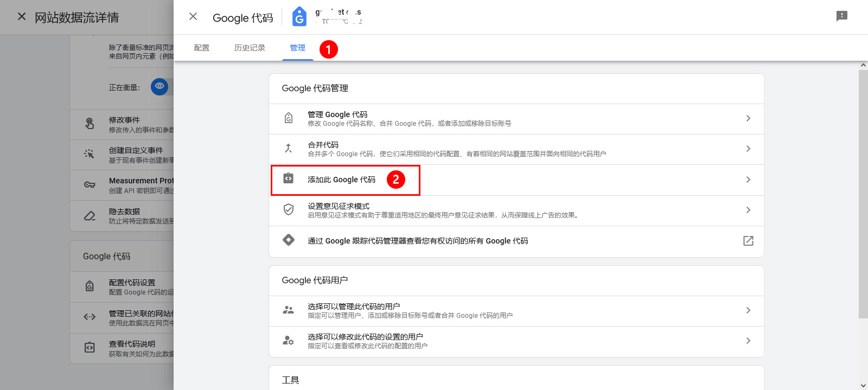Switch to the 历史记录 tab
The height and width of the screenshot is (390, 868).
250,48
